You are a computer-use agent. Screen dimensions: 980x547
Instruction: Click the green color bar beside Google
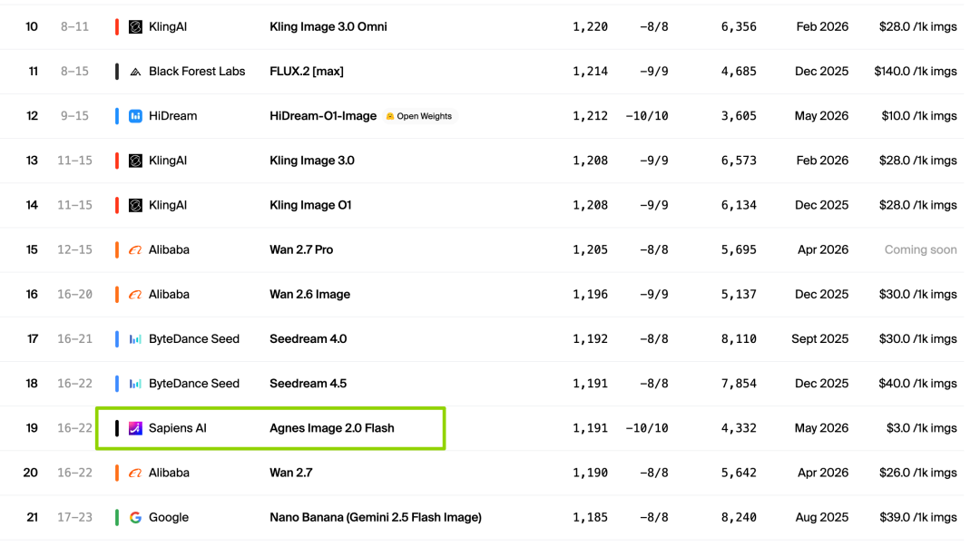click(117, 518)
